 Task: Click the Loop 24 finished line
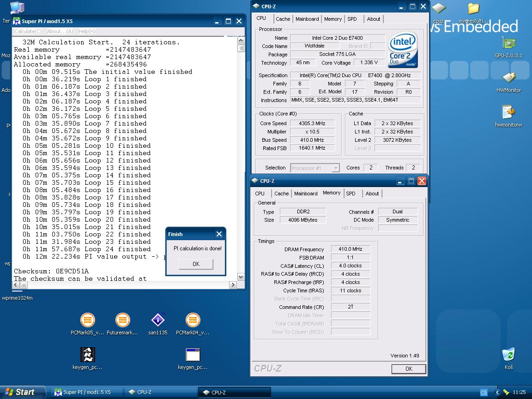coord(86,249)
